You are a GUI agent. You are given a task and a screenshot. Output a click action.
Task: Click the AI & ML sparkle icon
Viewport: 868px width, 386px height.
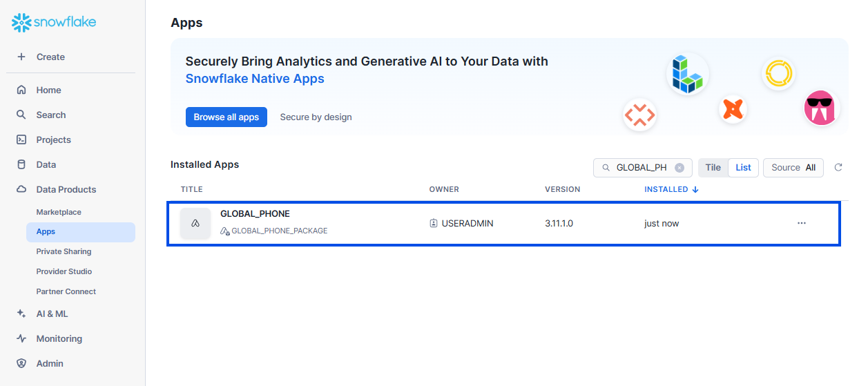coord(21,313)
